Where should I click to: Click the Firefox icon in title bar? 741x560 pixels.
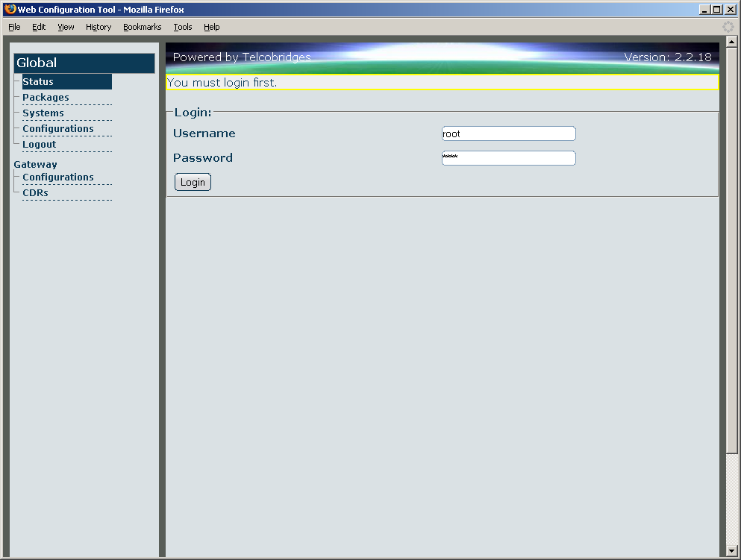10,9
